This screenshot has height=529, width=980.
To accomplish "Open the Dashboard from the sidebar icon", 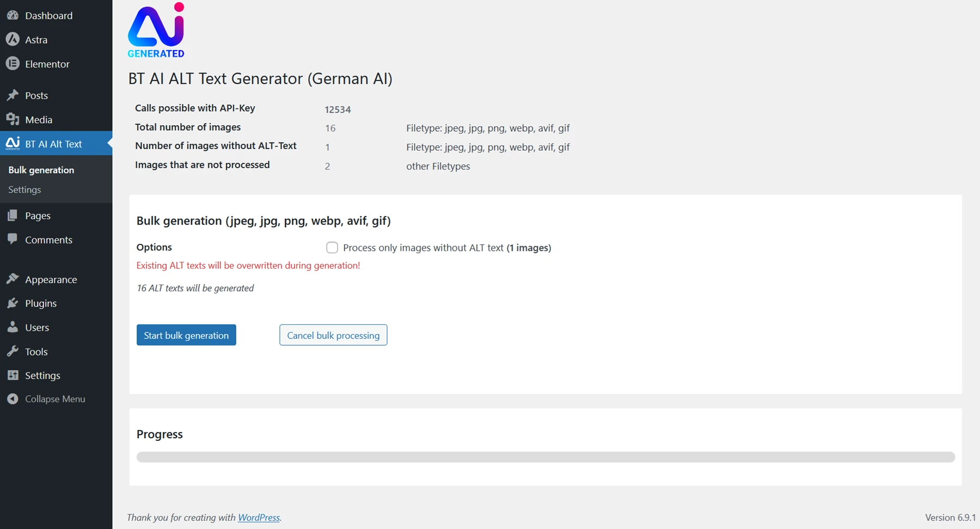I will (13, 15).
